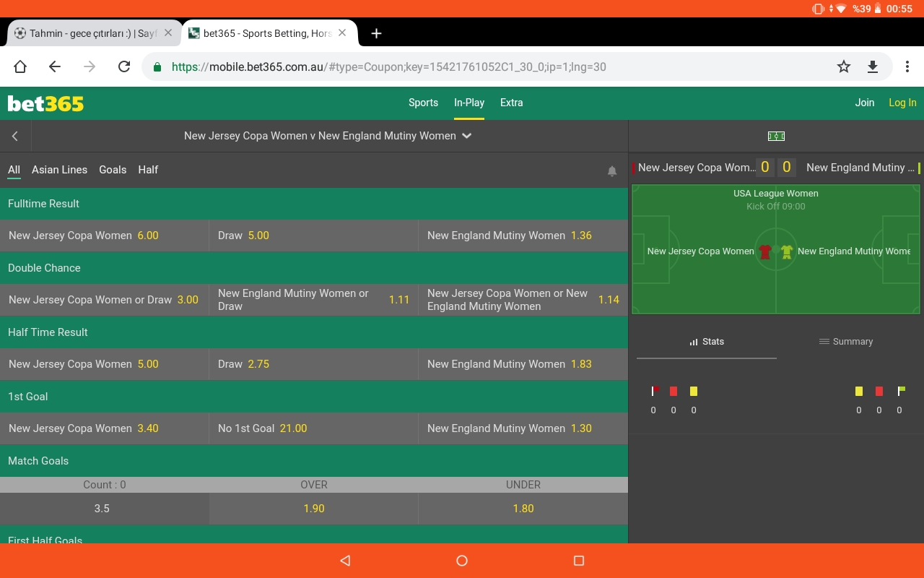Tap the download icon in the address bar
Viewport: 924px width, 578px height.
click(x=873, y=66)
